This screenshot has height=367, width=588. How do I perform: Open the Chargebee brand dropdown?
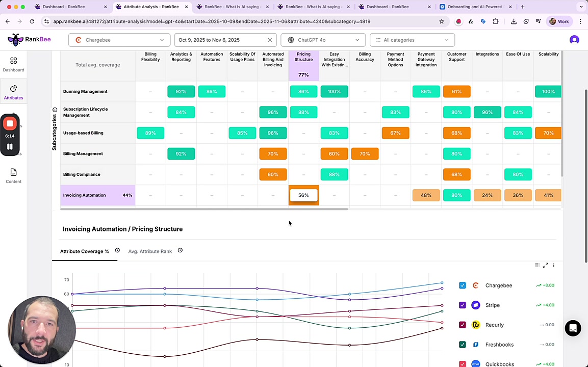tap(119, 40)
